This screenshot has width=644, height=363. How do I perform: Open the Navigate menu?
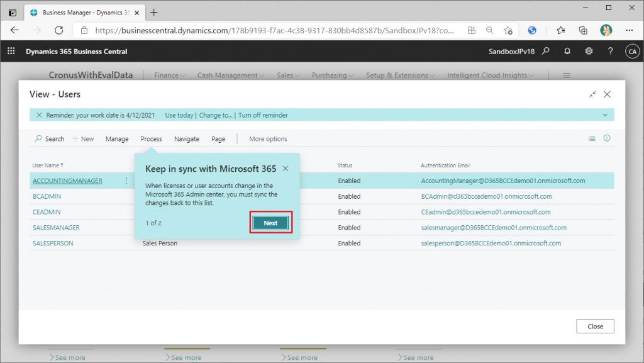coord(186,139)
